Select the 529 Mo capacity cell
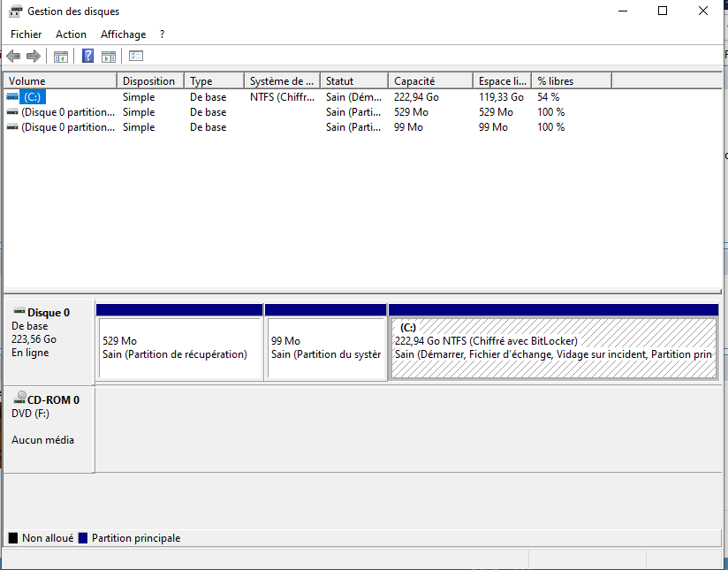 412,112
